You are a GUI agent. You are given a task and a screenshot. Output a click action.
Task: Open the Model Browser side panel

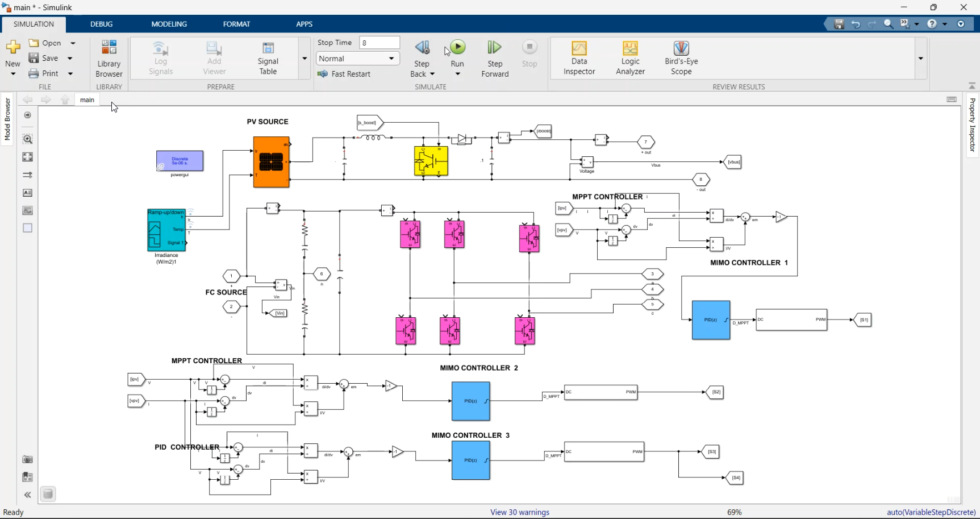(x=7, y=119)
